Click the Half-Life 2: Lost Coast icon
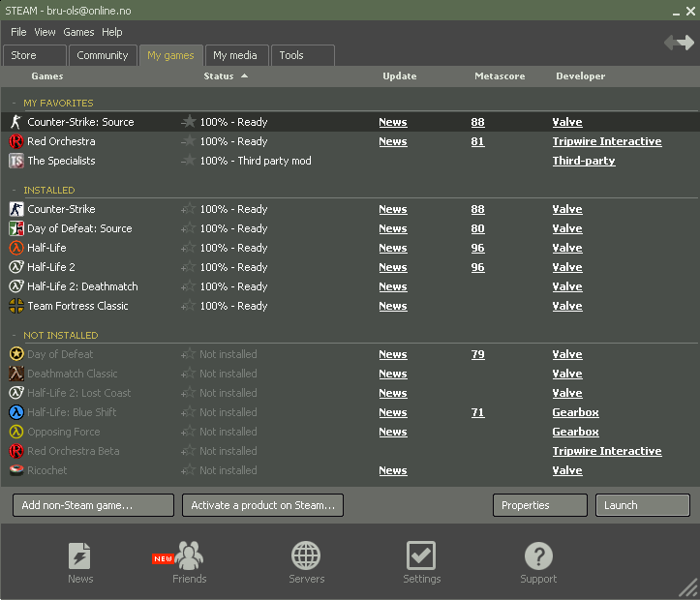Image resolution: width=700 pixels, height=600 pixels. [x=16, y=393]
